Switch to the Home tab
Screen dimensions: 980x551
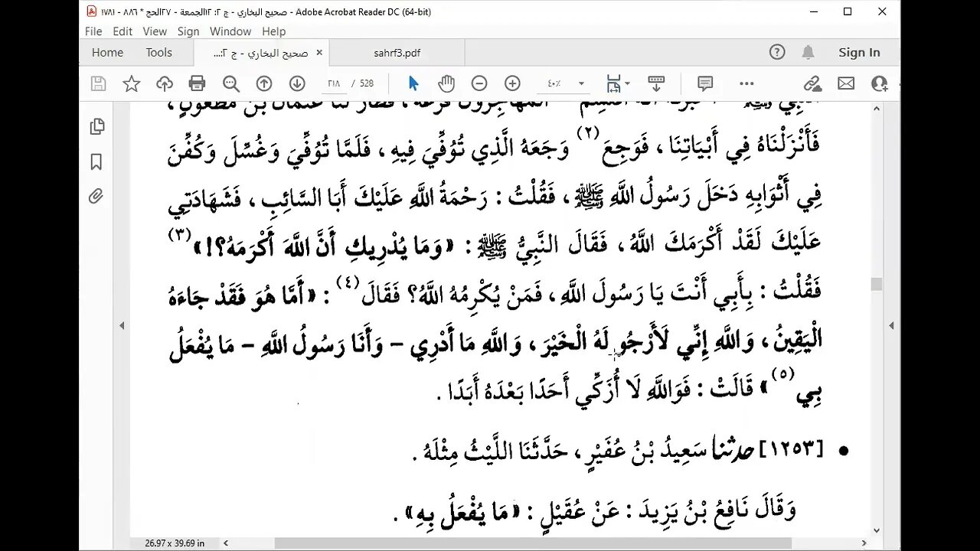(x=107, y=53)
